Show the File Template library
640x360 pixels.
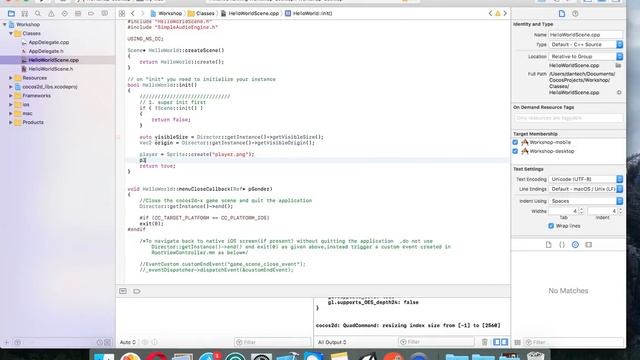point(549,245)
